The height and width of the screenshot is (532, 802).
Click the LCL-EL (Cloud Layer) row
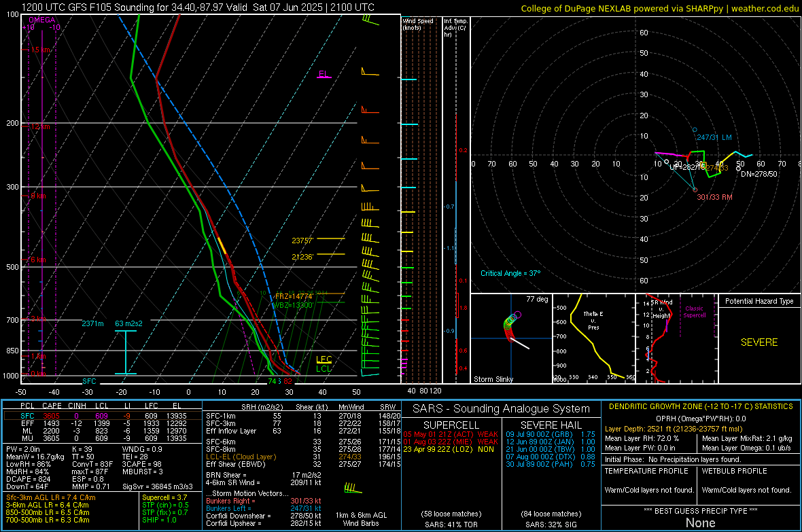(303, 457)
